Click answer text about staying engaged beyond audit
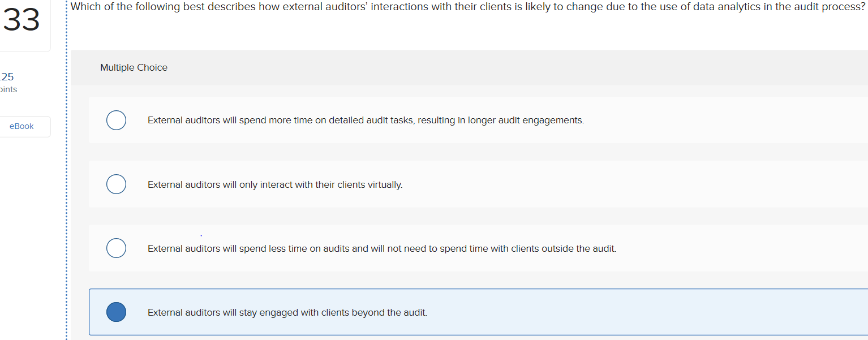Viewport: 868px width, 340px height. [x=287, y=312]
